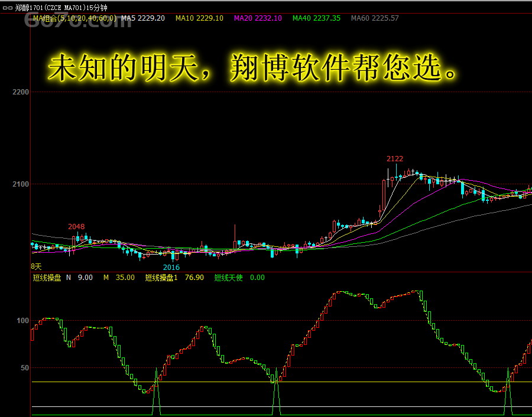Click the 2122 high price marker
The height and width of the screenshot is (417, 532).
(x=395, y=159)
